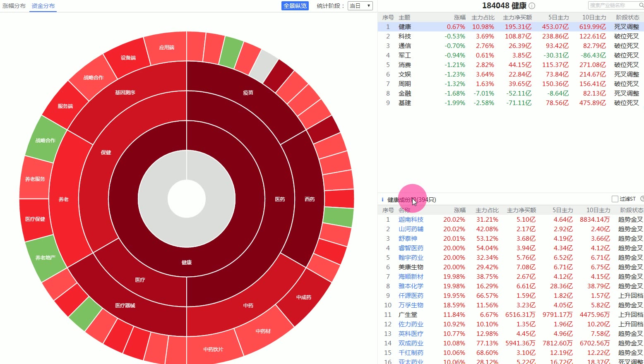Open stock 万孚生物
The width and height of the screenshot is (644, 364).
point(411,305)
